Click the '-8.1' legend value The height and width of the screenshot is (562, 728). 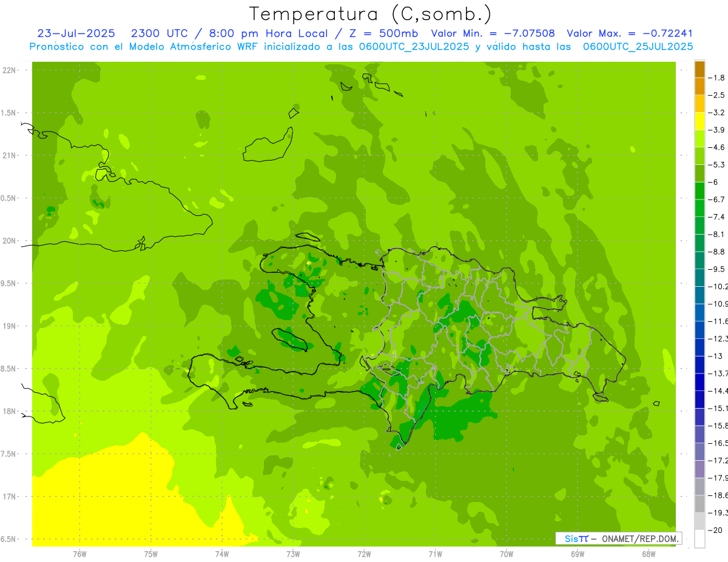(x=716, y=235)
